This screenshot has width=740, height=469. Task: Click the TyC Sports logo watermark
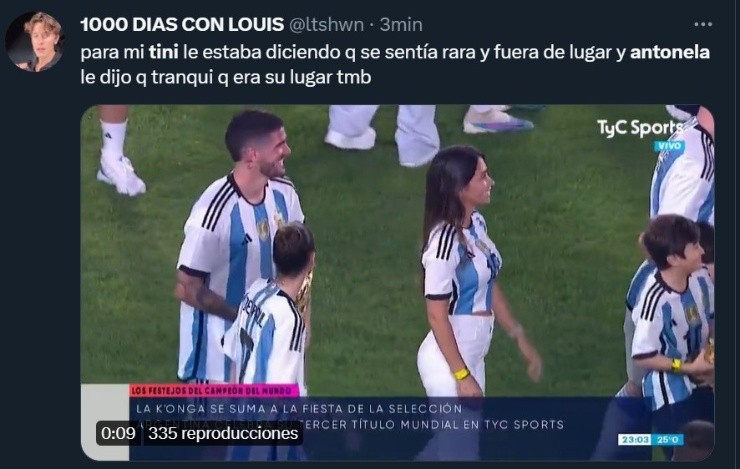pos(640,128)
